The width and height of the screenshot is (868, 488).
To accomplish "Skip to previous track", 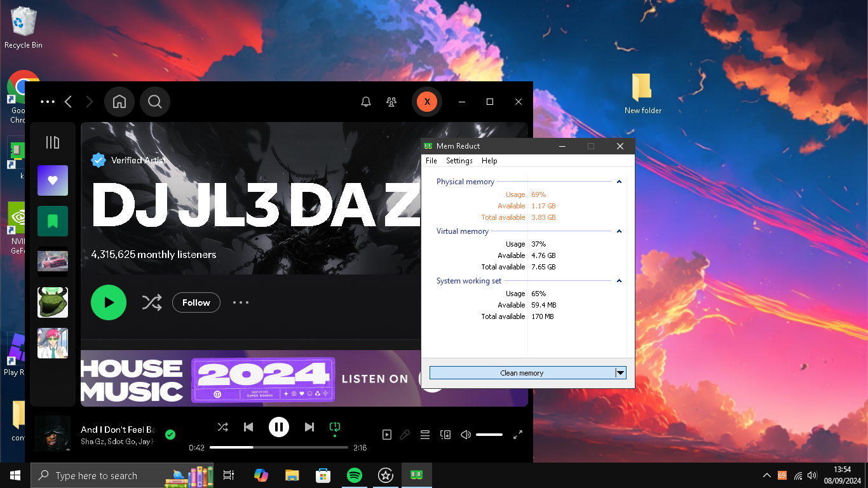I will 248,427.
